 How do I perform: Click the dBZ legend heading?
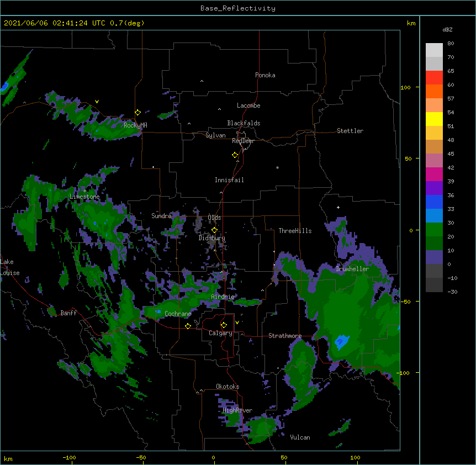447,29
